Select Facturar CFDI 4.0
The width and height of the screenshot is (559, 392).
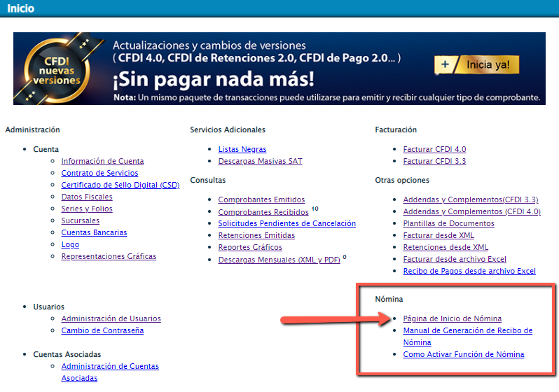(x=434, y=149)
